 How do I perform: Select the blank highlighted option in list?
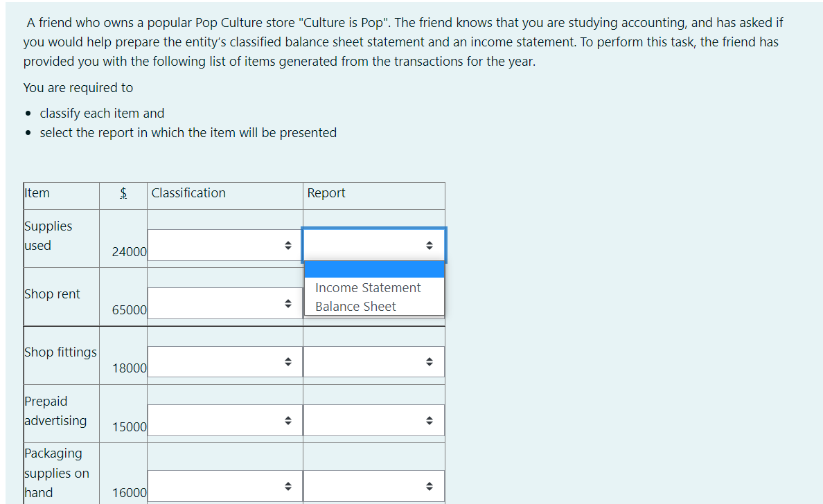coord(374,269)
